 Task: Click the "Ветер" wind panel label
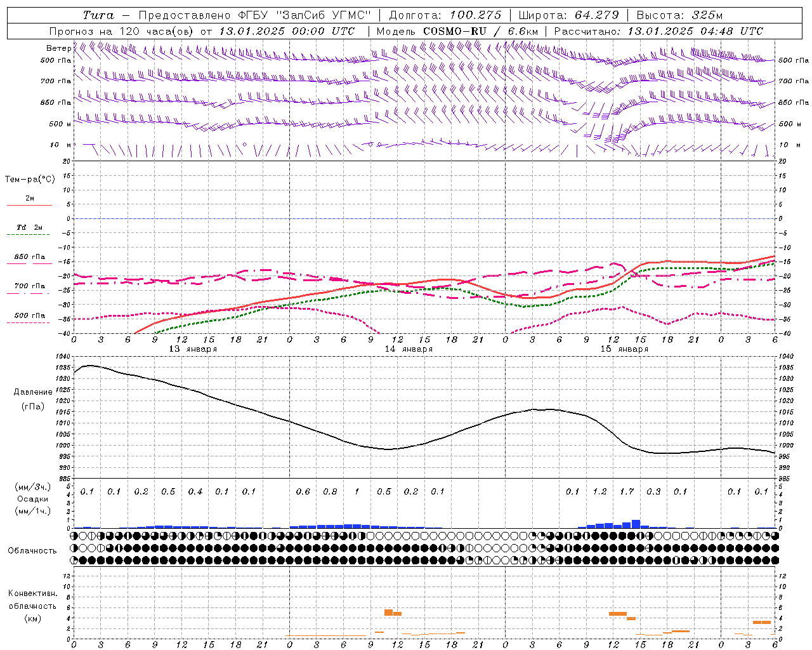click(59, 48)
